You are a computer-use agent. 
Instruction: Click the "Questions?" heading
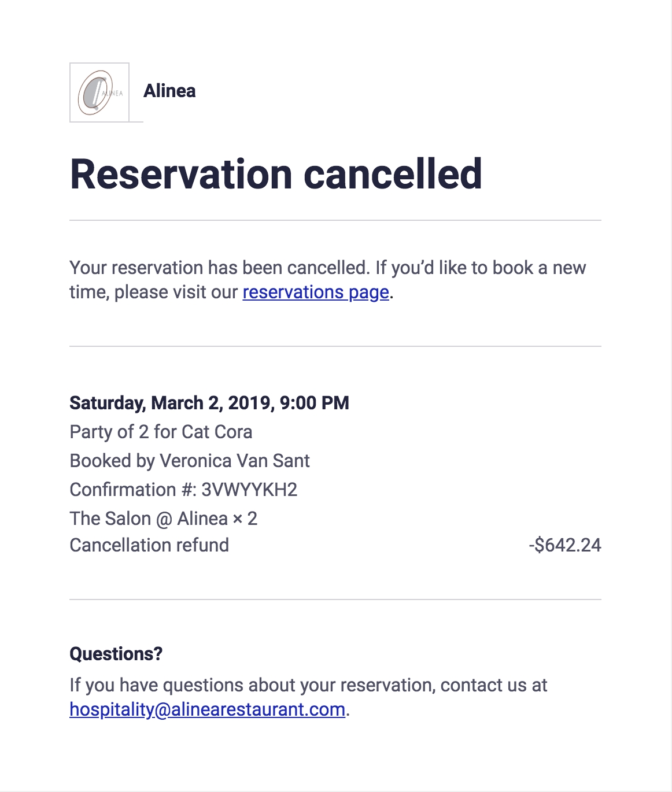tap(116, 654)
